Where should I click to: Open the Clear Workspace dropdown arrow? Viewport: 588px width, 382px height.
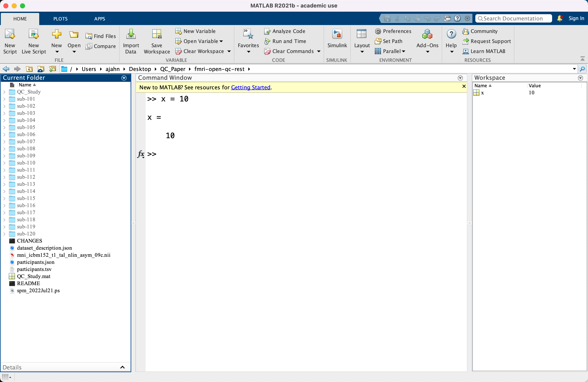[x=229, y=51]
